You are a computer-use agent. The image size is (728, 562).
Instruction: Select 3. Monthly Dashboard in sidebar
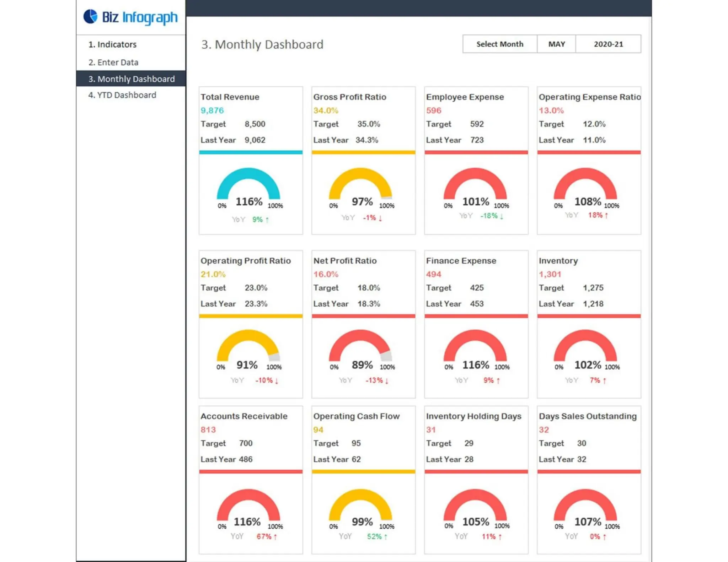click(x=131, y=79)
